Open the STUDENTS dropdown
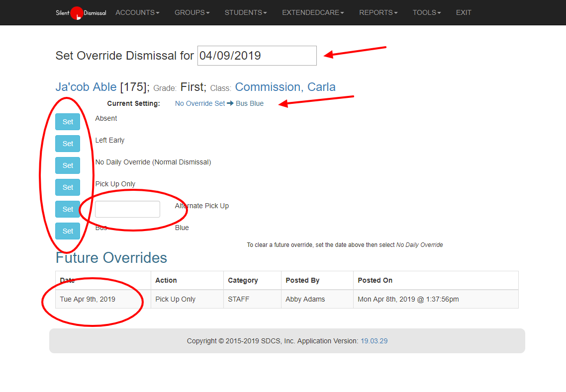Screen dimensions: 566x392 (246, 12)
